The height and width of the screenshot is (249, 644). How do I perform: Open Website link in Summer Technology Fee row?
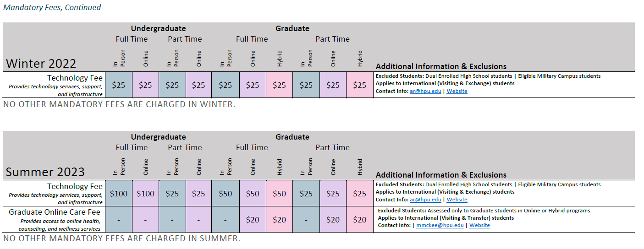point(457,200)
